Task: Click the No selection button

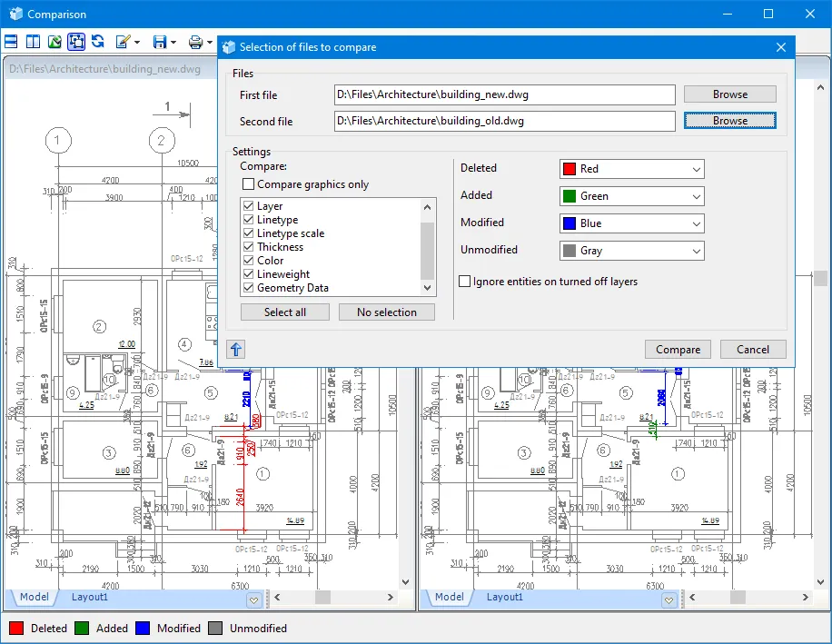Action: click(387, 312)
